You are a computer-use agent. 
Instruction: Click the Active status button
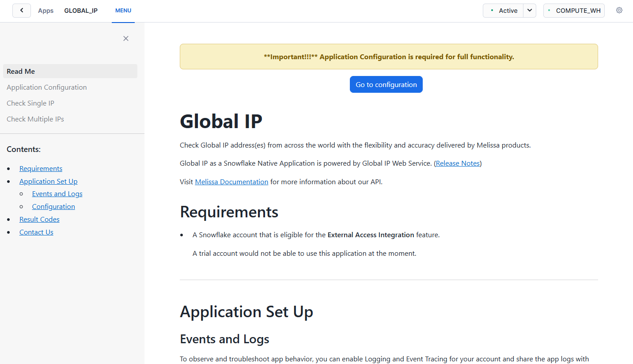point(503,11)
